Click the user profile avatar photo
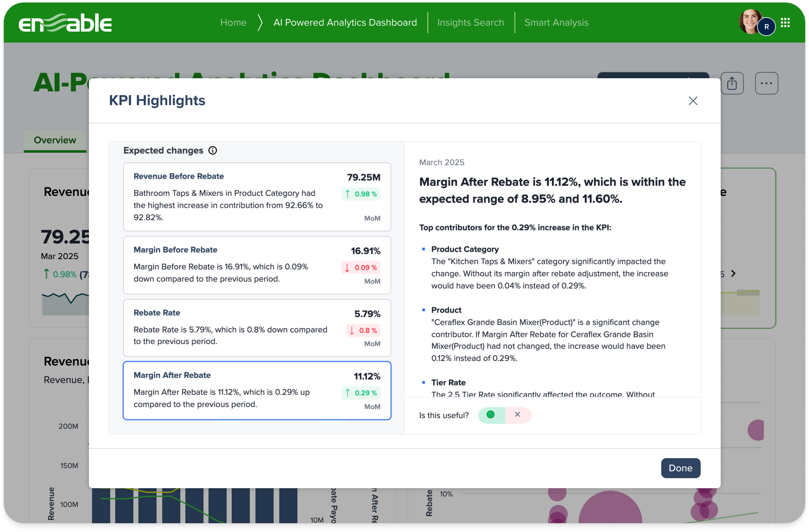809x532 pixels. click(x=750, y=21)
